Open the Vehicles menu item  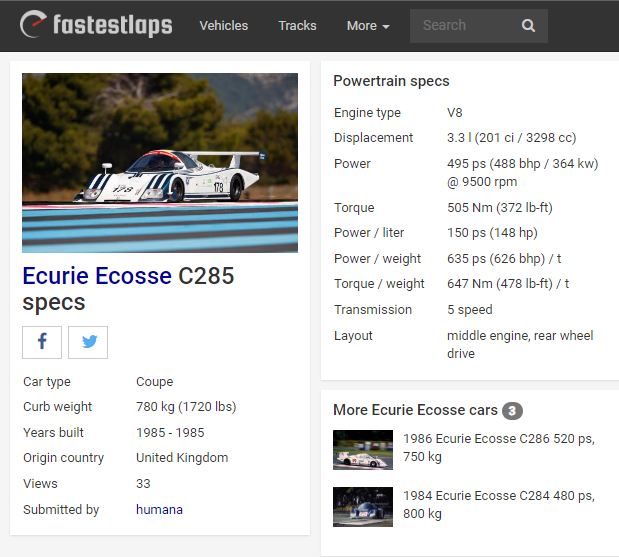tap(224, 26)
